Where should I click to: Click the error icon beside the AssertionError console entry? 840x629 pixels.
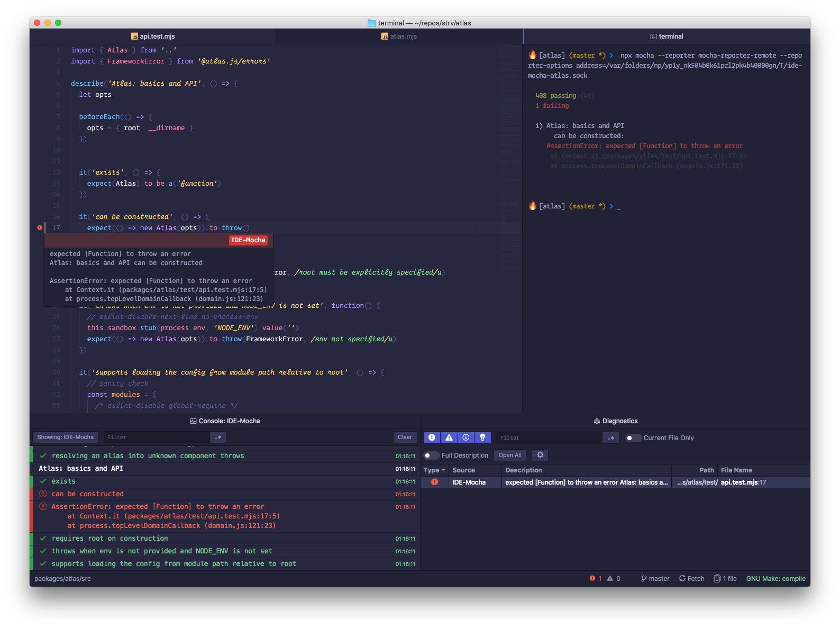click(x=43, y=506)
